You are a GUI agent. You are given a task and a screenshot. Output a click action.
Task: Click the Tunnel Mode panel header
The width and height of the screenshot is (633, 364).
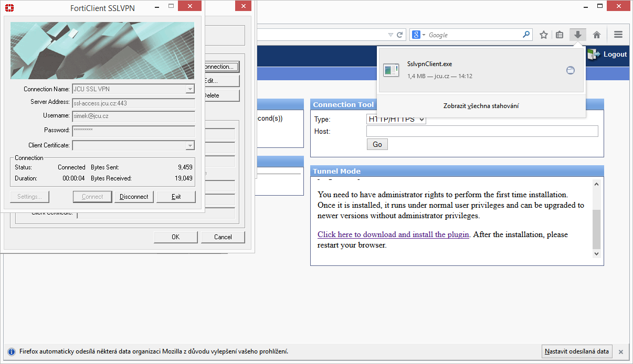457,171
